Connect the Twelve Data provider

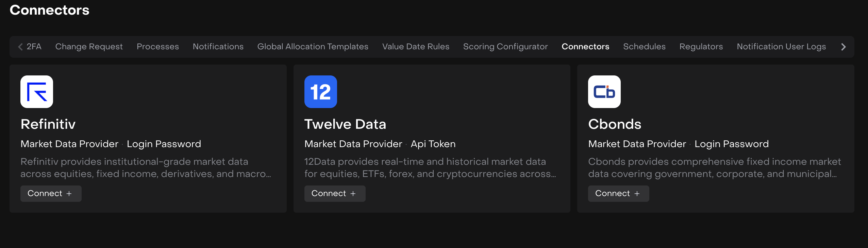(335, 194)
